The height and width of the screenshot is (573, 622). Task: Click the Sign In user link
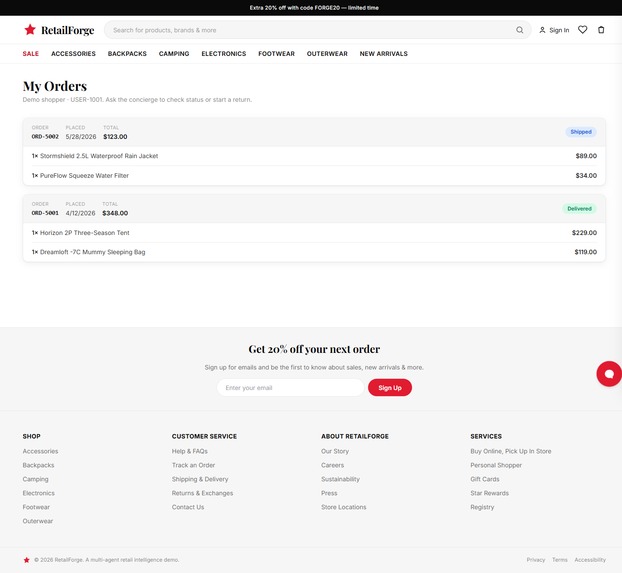click(554, 30)
